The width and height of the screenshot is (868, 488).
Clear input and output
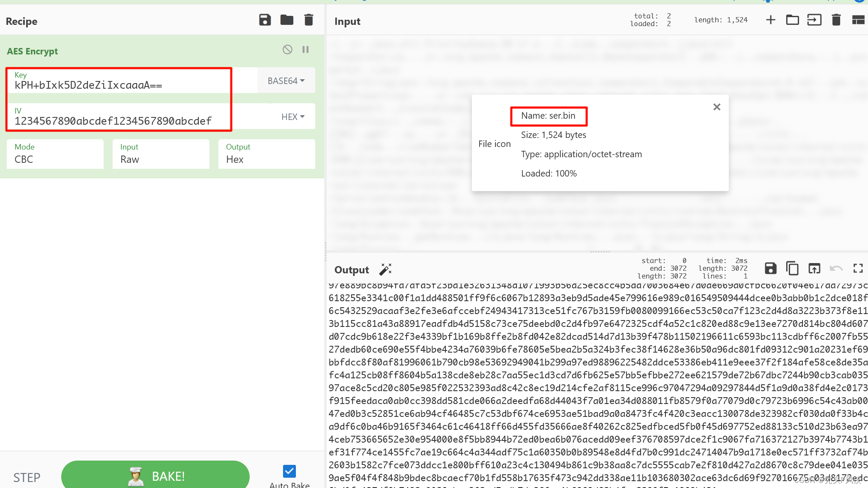(x=836, y=20)
